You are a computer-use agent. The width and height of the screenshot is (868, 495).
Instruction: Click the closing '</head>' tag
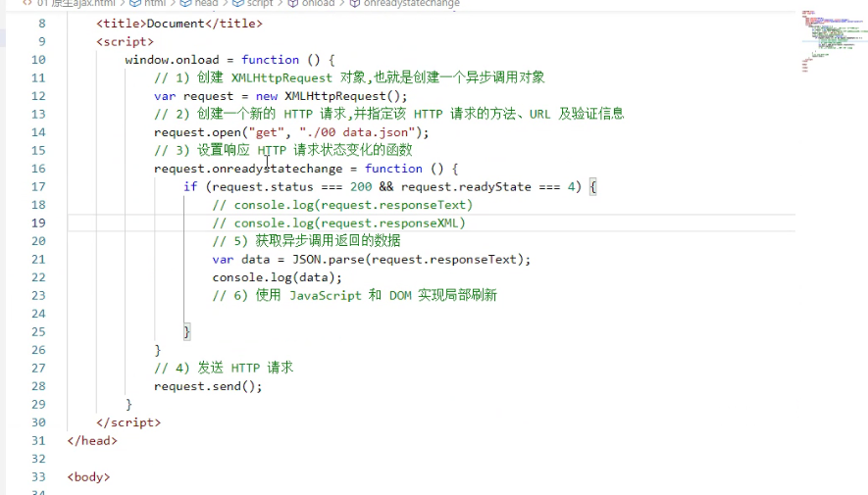[x=92, y=441]
